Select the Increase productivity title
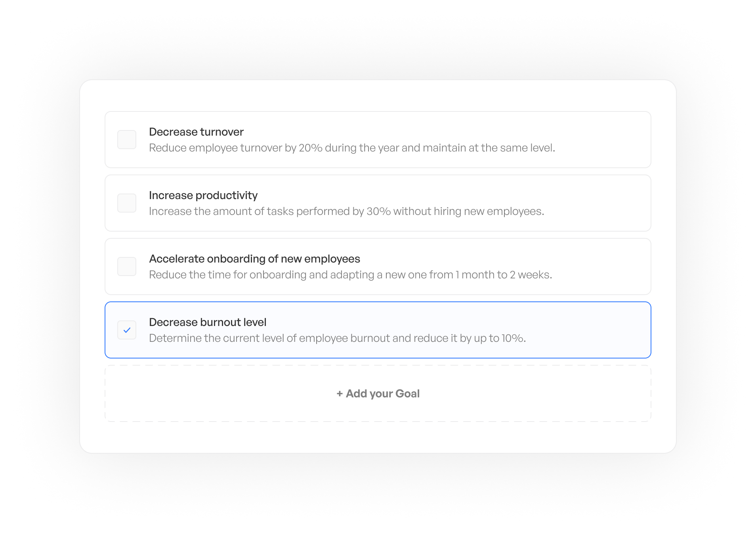Image resolution: width=756 pixels, height=533 pixels. click(203, 195)
